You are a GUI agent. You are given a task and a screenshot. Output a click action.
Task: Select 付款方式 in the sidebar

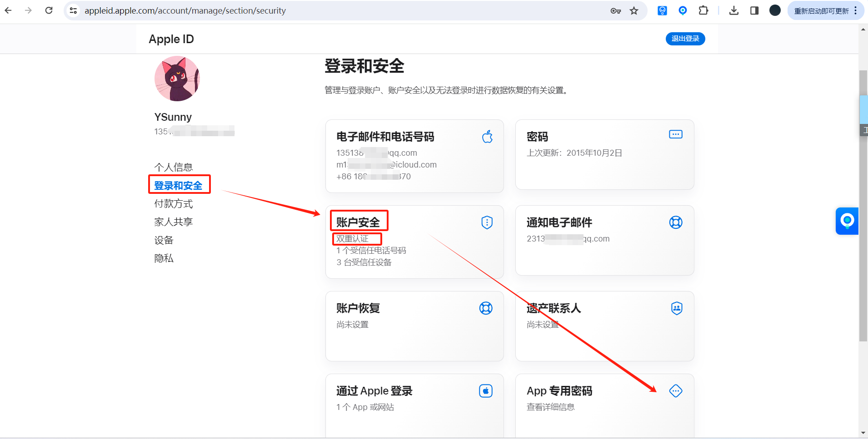pyautogui.click(x=174, y=204)
